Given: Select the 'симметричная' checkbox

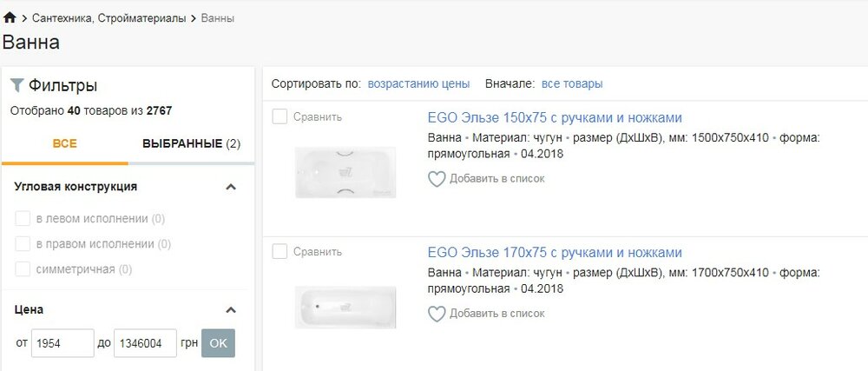Looking at the screenshot, I should coord(23,269).
